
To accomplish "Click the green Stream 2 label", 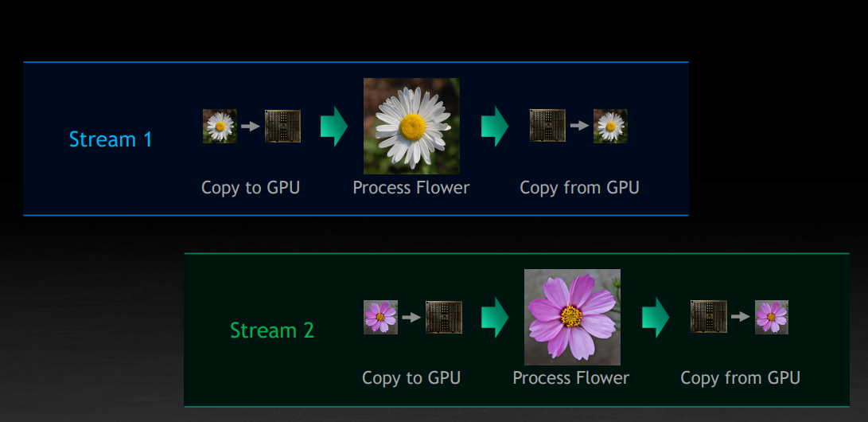I will 272,330.
